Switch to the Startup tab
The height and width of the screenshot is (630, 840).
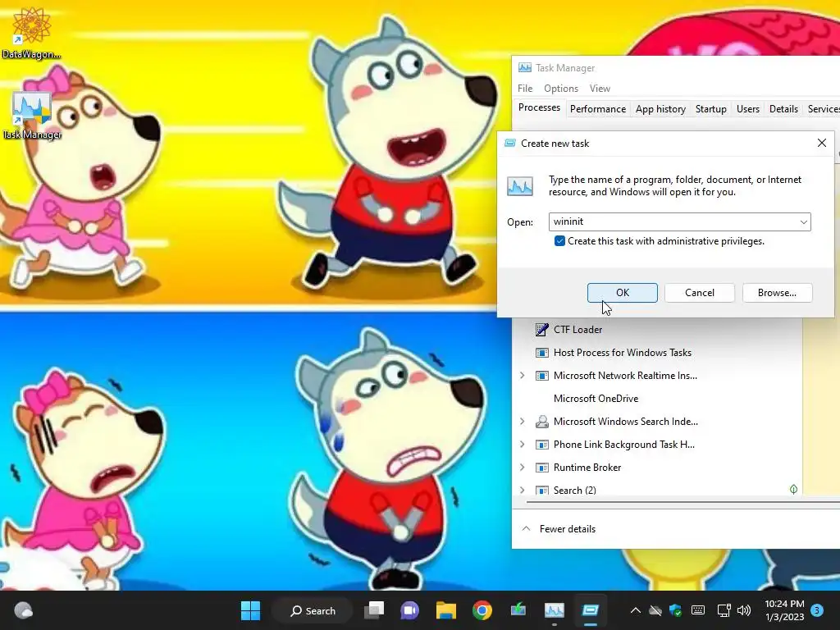tap(711, 109)
